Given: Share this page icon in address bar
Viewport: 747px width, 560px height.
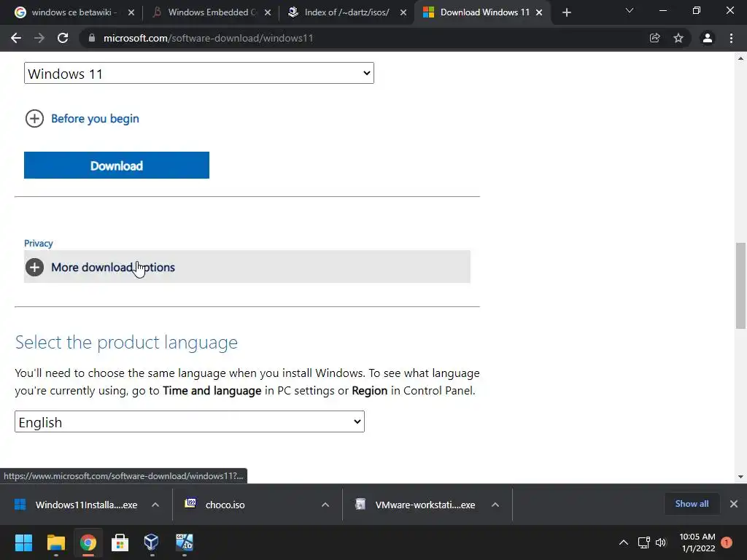Looking at the screenshot, I should point(654,38).
